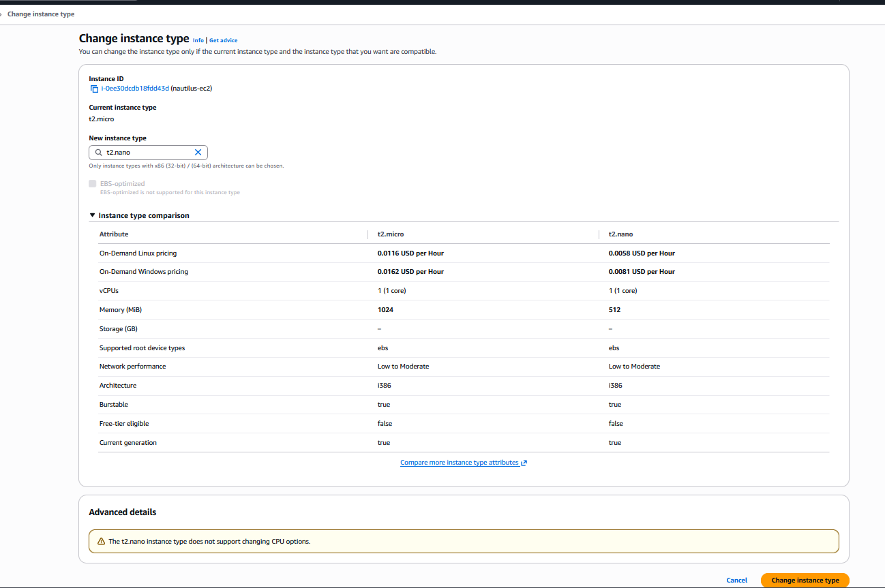
Task: Copy the instance ID with the copy icon
Action: tap(94, 89)
